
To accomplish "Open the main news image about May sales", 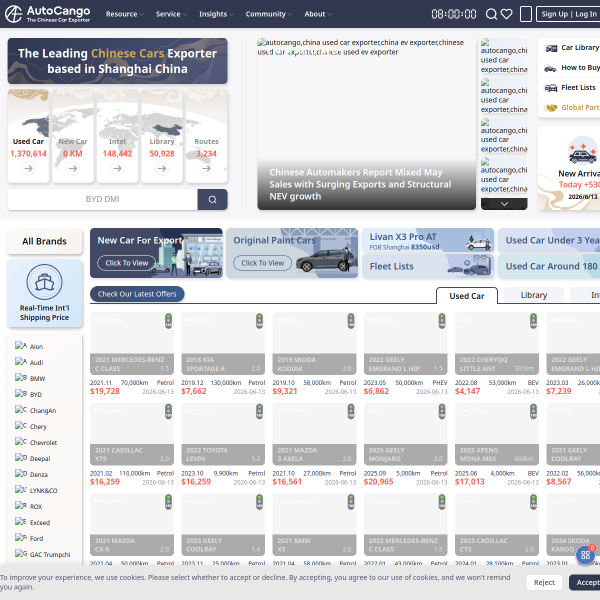I will point(367,124).
